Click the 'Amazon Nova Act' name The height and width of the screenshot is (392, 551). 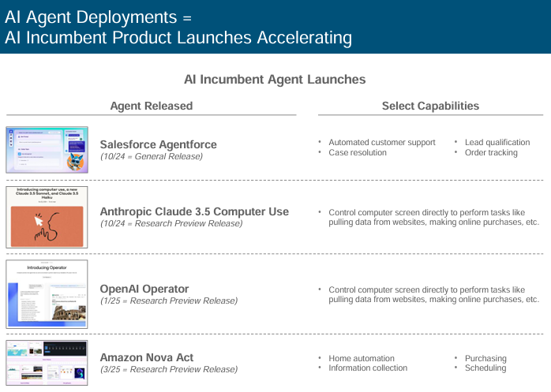(147, 357)
